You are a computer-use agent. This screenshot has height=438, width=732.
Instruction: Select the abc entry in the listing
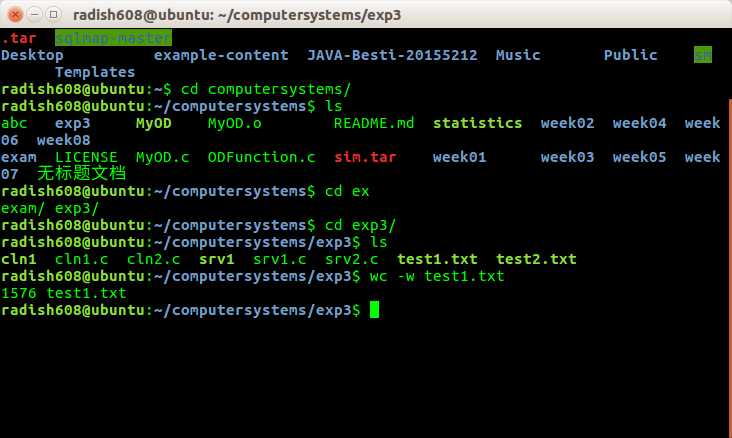pos(14,123)
